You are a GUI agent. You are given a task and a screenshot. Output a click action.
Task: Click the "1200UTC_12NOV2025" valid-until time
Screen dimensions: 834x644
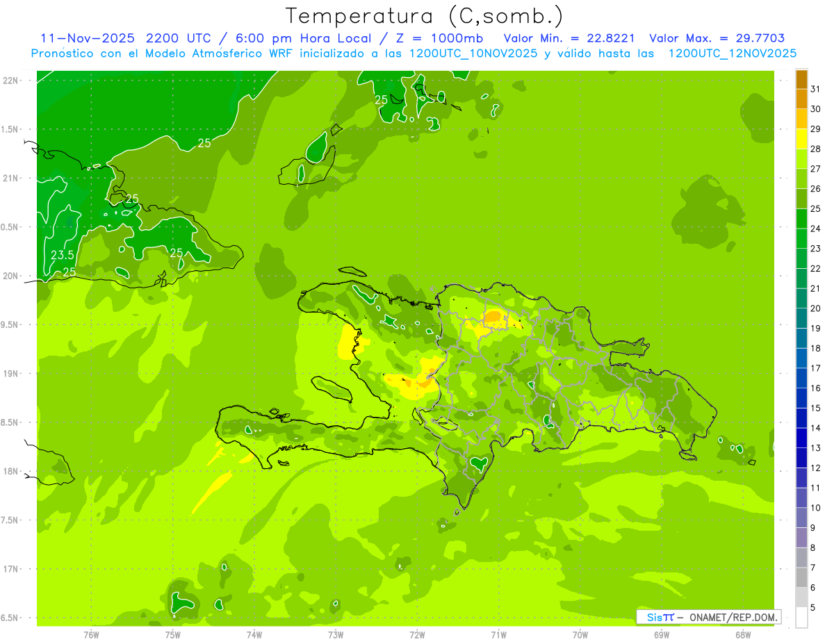pyautogui.click(x=732, y=53)
